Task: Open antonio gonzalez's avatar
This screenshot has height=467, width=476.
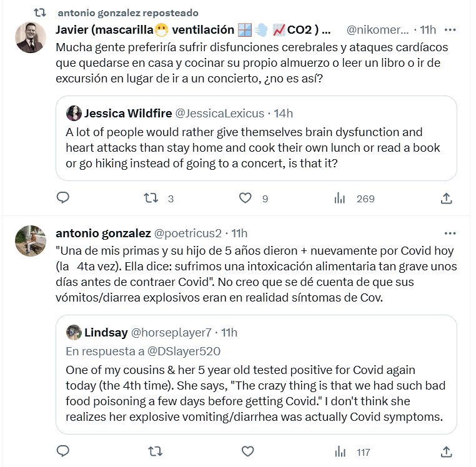Action: 30,241
